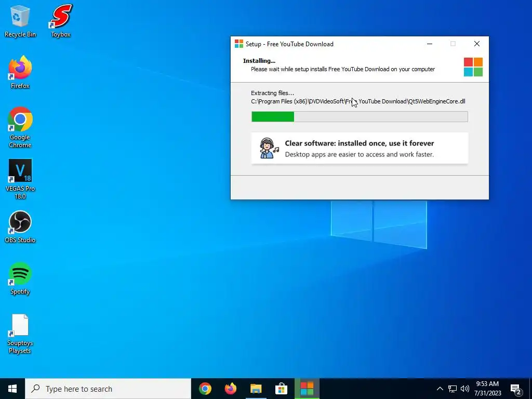Image resolution: width=532 pixels, height=399 pixels.
Task: Select the VEGAS Pro 18.0 desktop icon
Action: click(x=20, y=179)
